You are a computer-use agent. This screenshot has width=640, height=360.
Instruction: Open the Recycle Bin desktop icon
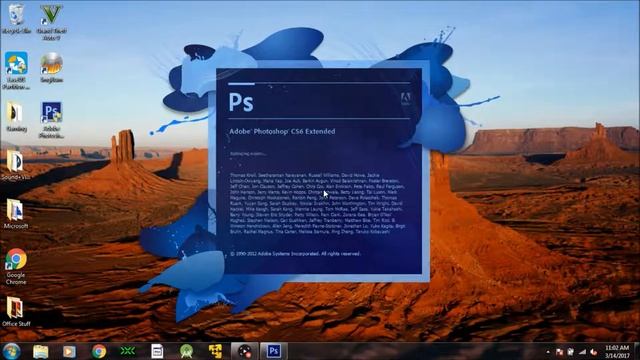16,18
